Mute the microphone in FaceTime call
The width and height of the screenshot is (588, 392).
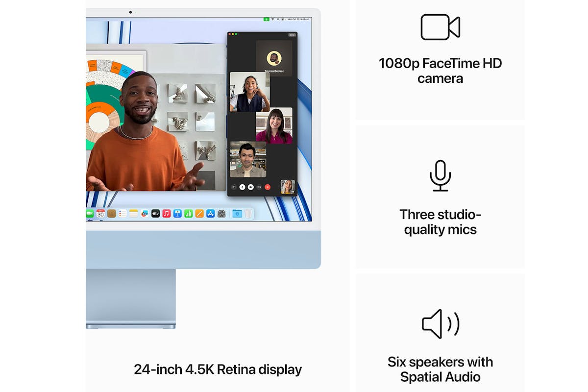(x=242, y=187)
